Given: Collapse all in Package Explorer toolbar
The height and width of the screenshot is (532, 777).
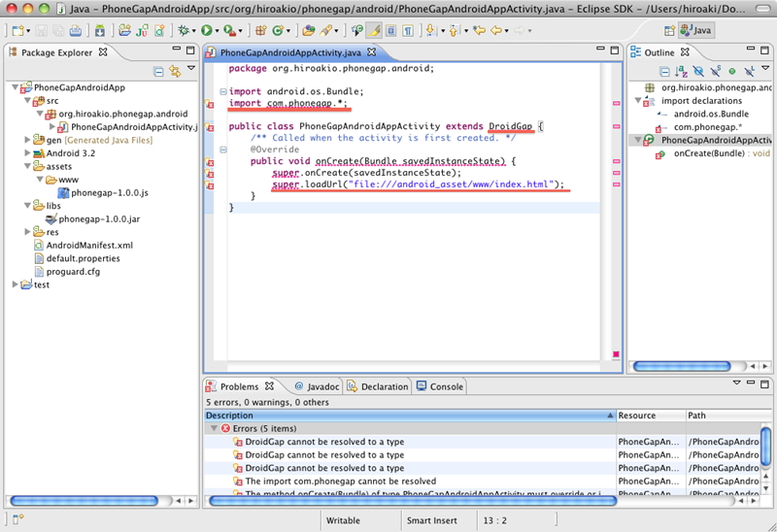Looking at the screenshot, I should click(x=158, y=72).
